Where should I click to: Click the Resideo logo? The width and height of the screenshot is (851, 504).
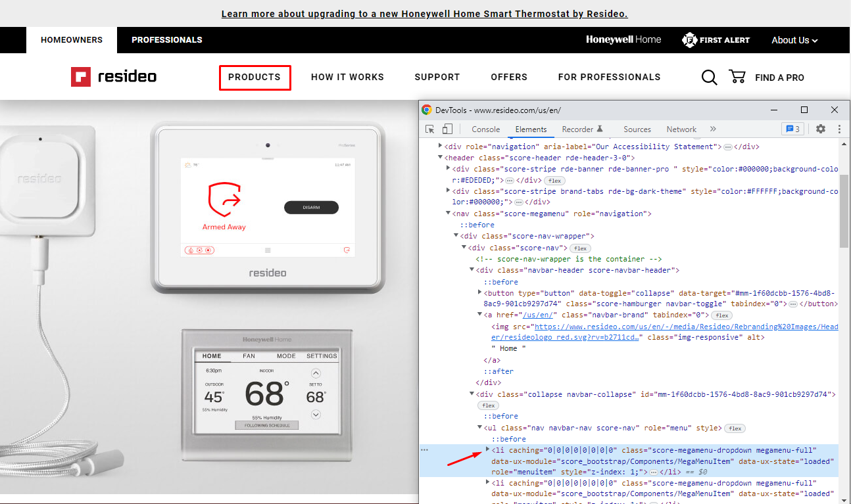(x=114, y=77)
